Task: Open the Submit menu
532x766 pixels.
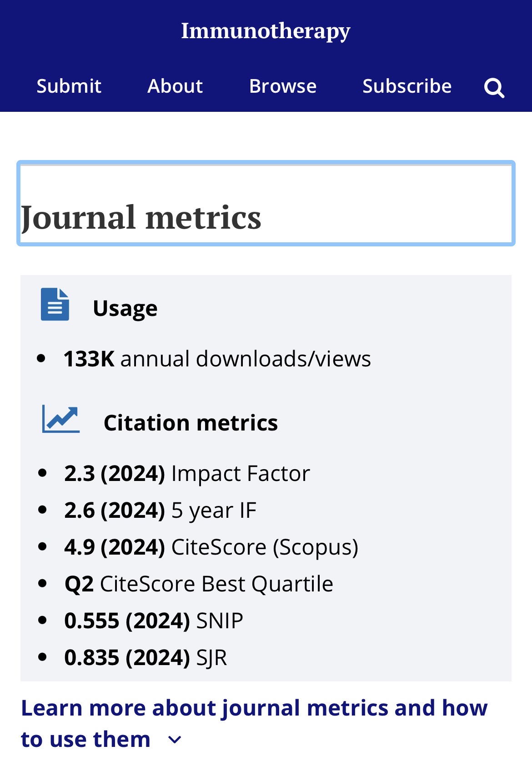Action: 69,86
